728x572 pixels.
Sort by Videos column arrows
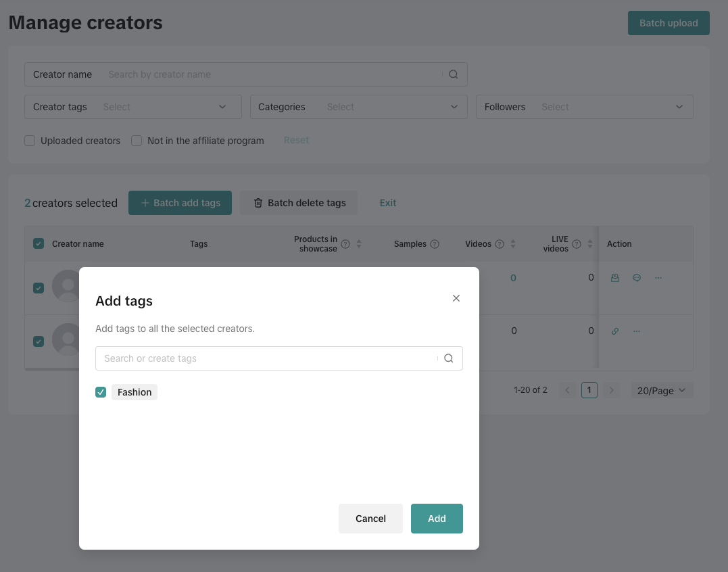[513, 244]
